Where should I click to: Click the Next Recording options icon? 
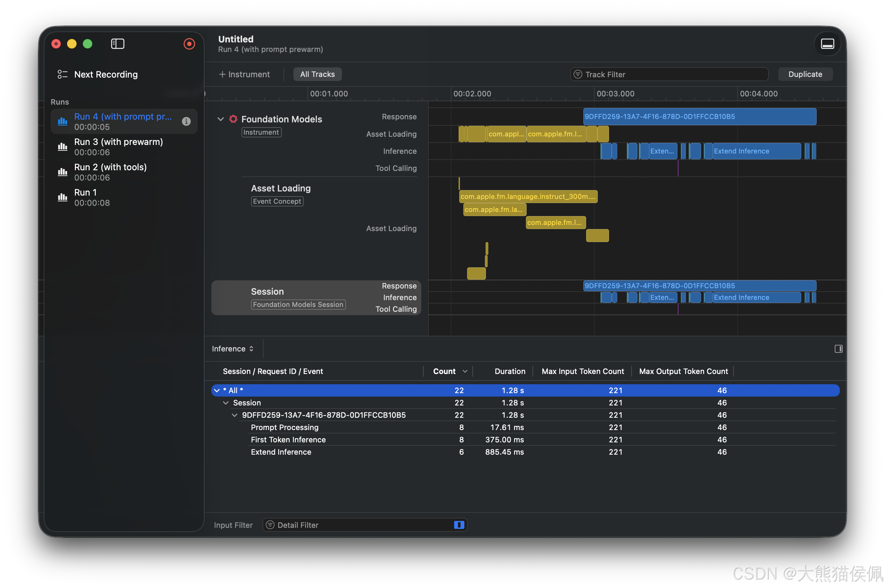point(62,74)
